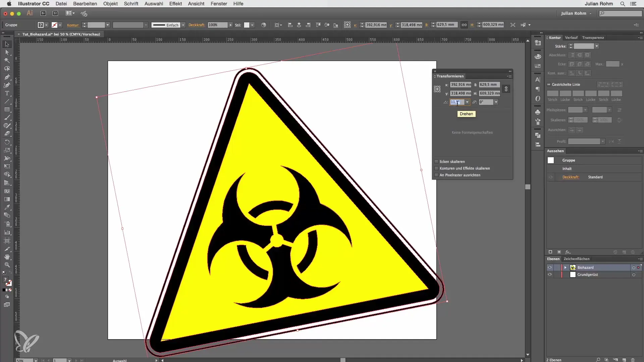Open the Effekt menu
The height and width of the screenshot is (362, 644).
pos(175,4)
